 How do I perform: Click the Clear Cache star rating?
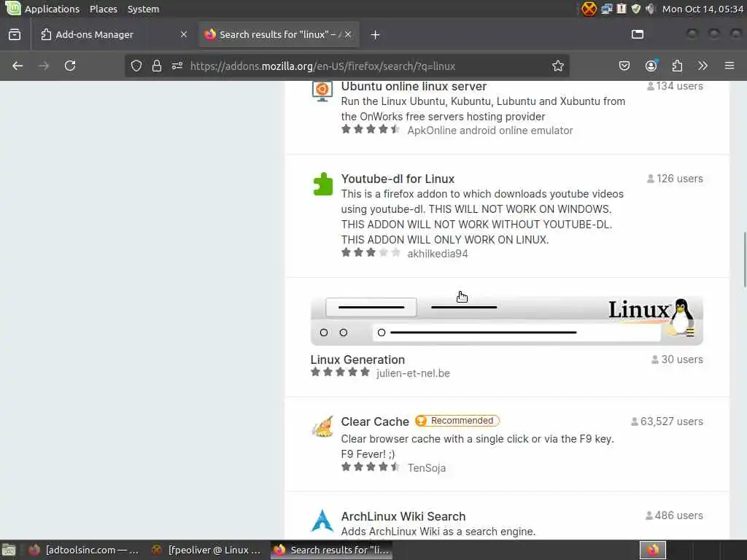pyautogui.click(x=371, y=467)
